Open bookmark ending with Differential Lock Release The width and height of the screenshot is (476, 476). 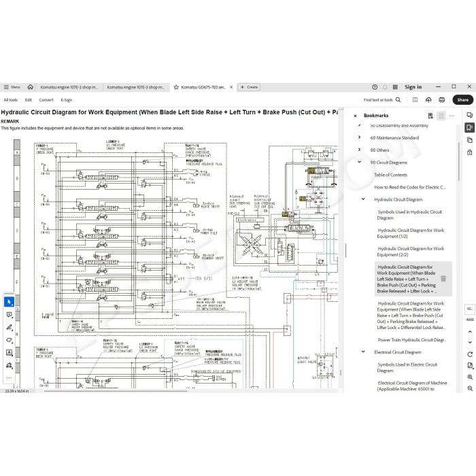pos(411,316)
